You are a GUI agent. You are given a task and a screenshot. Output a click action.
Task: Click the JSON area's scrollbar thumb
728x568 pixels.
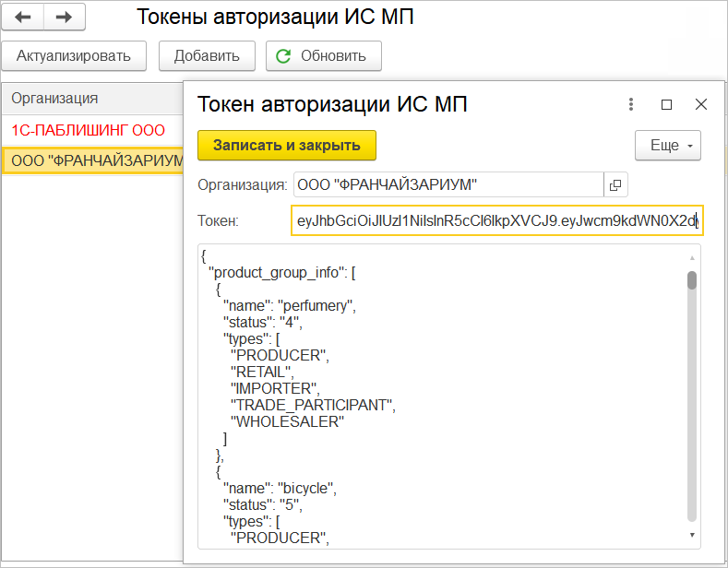tap(692, 279)
